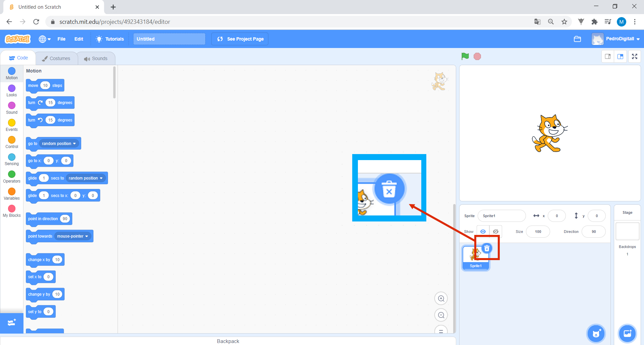Click the translate page icon
This screenshot has width=644, height=345.
point(537,22)
